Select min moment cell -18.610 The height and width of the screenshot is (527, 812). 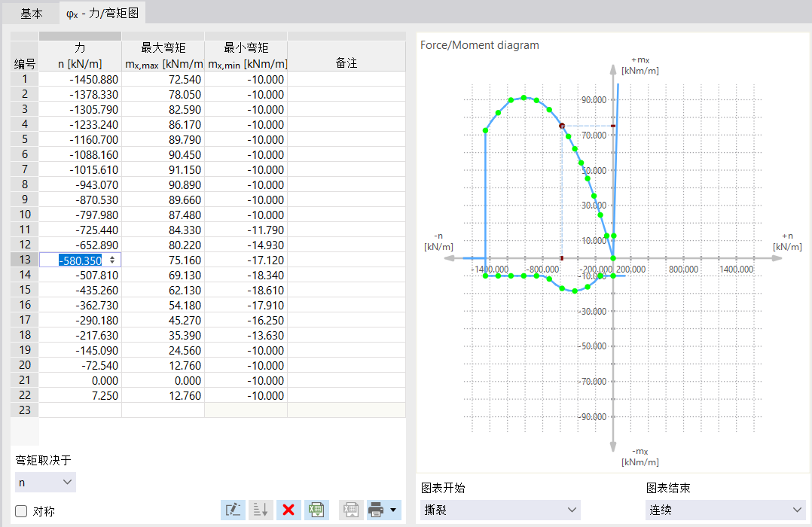pos(246,290)
